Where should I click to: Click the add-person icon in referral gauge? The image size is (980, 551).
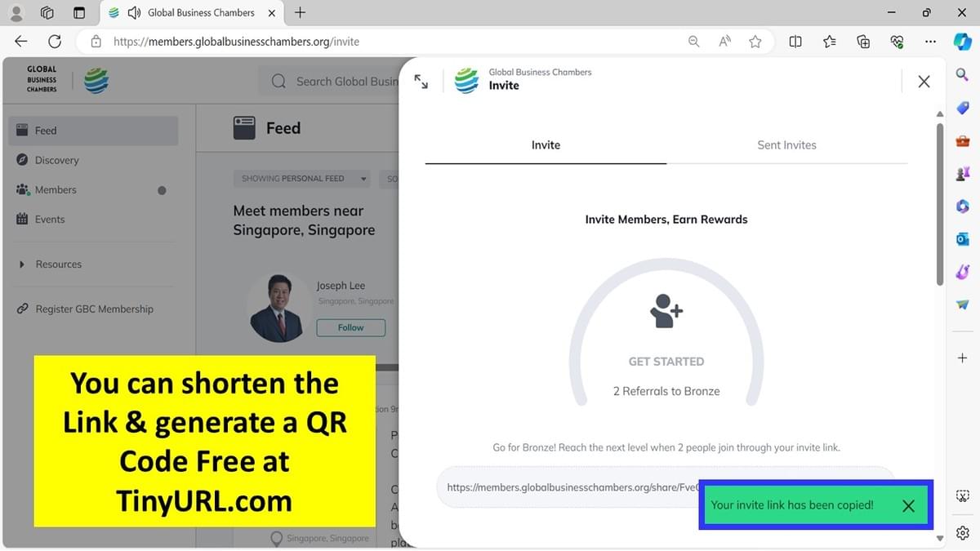pos(666,311)
